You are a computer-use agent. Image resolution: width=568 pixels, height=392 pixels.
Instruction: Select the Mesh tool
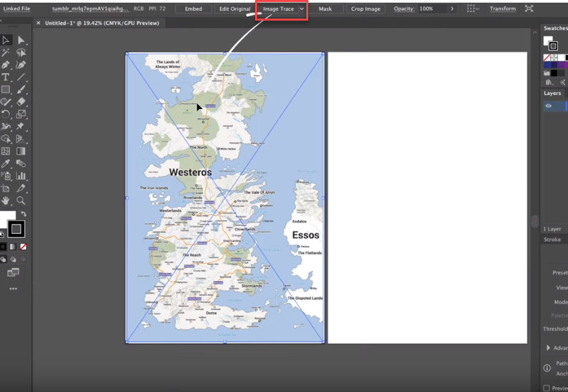[5, 151]
